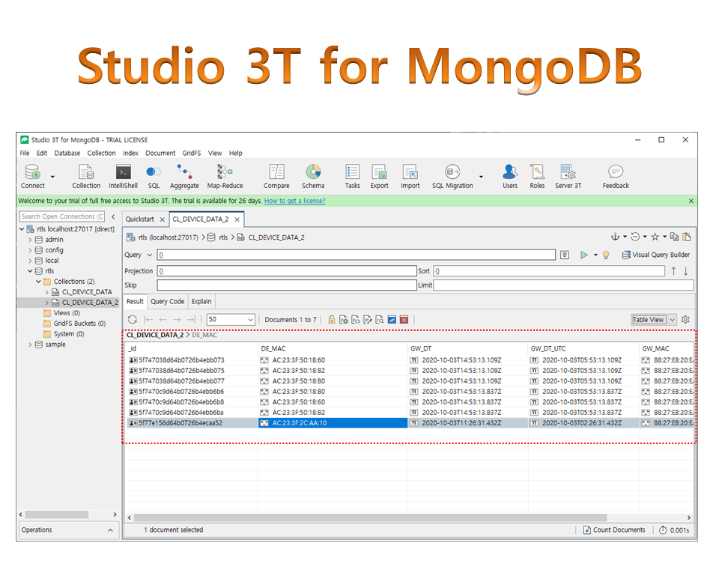Open the Collection menu
Image resolution: width=728 pixels, height=573 pixels.
(101, 154)
